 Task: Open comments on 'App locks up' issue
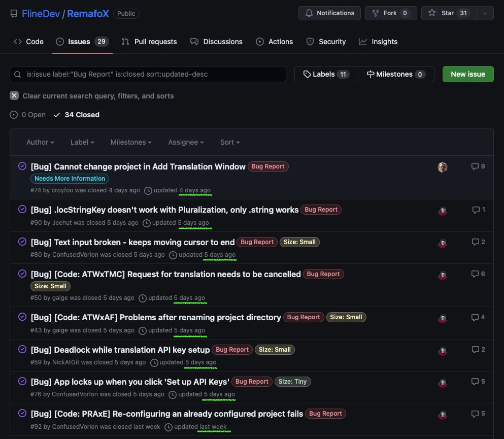[x=478, y=382]
